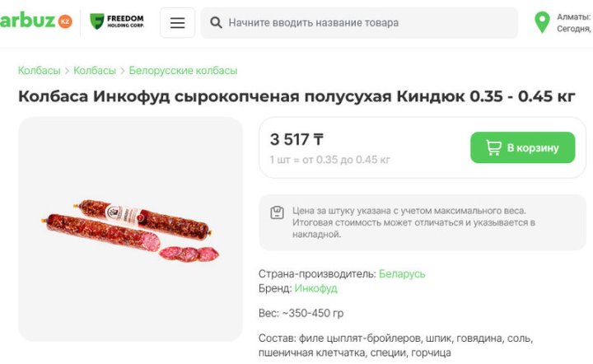The width and height of the screenshot is (593, 364).
Task: Click the clipboard notice icon
Action: point(278,212)
